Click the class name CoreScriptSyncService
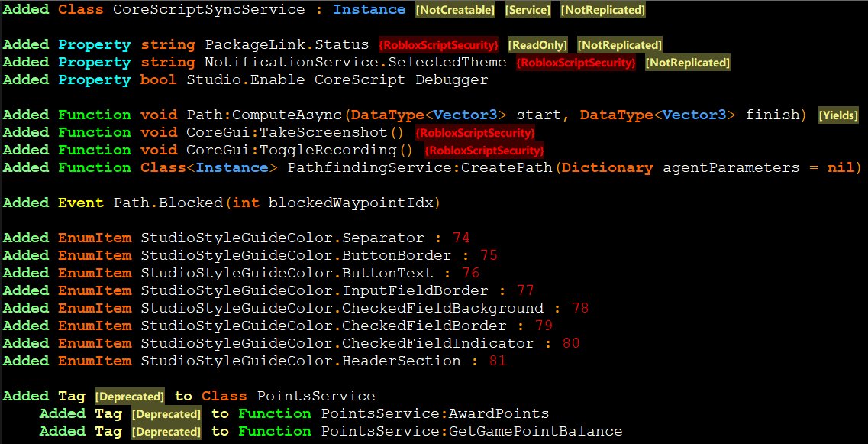The image size is (868, 444). point(208,10)
